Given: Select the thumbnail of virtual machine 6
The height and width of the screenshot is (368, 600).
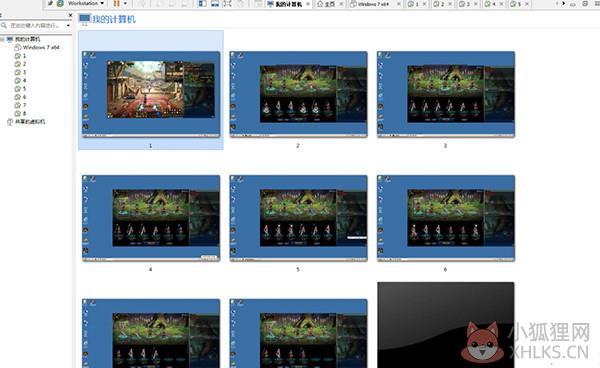Looking at the screenshot, I should (446, 218).
